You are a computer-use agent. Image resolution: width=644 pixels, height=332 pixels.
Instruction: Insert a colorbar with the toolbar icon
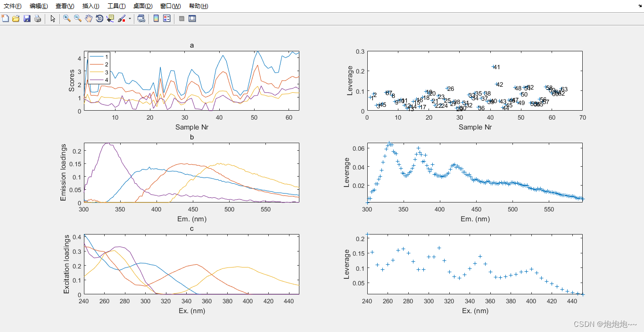[156, 18]
